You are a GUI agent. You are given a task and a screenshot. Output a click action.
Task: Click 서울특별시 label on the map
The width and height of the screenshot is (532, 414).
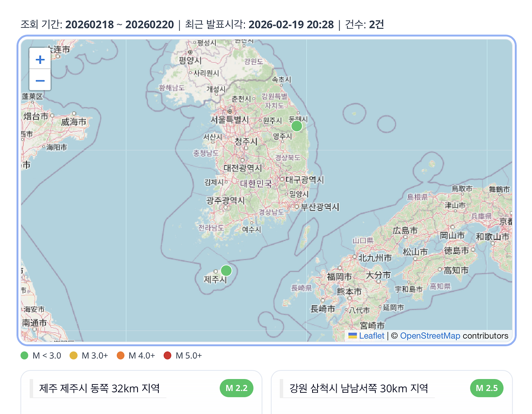(230, 119)
